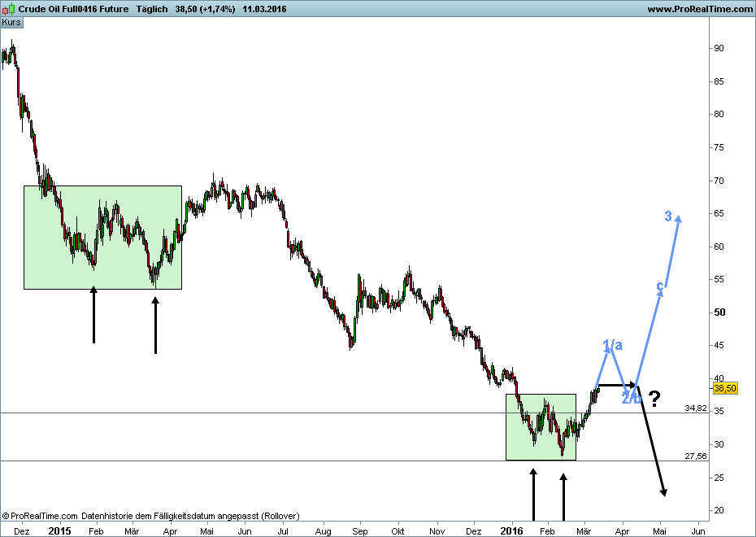This screenshot has width=756, height=537.
Task: Click the 2015 year label on time axis
Action: 59,530
